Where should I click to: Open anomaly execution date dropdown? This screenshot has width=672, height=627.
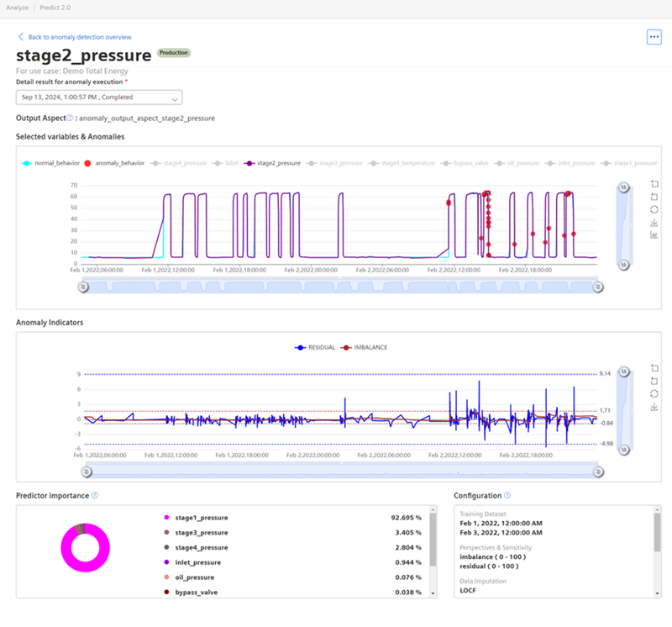tap(99, 97)
